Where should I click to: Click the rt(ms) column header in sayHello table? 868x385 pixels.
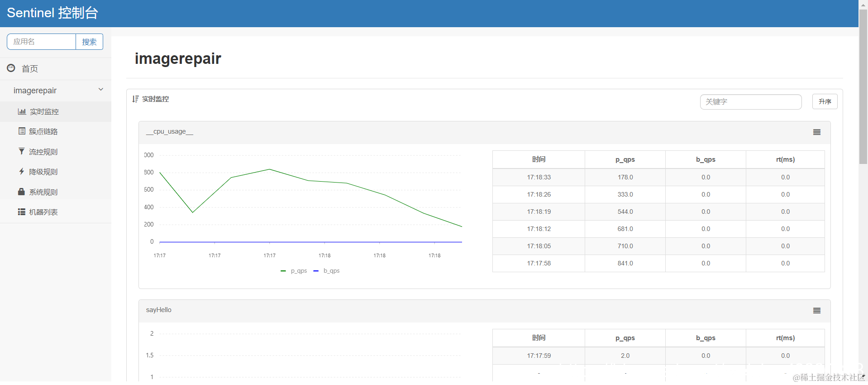pyautogui.click(x=785, y=338)
